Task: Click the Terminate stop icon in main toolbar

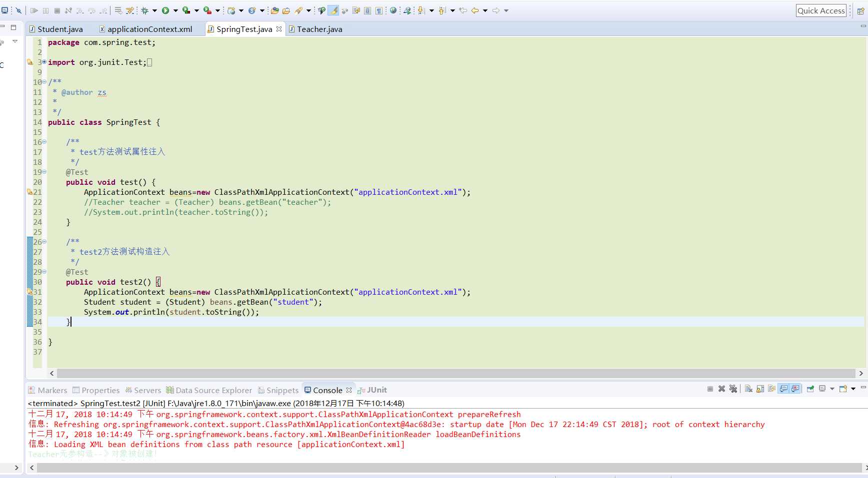Action: 57,10
